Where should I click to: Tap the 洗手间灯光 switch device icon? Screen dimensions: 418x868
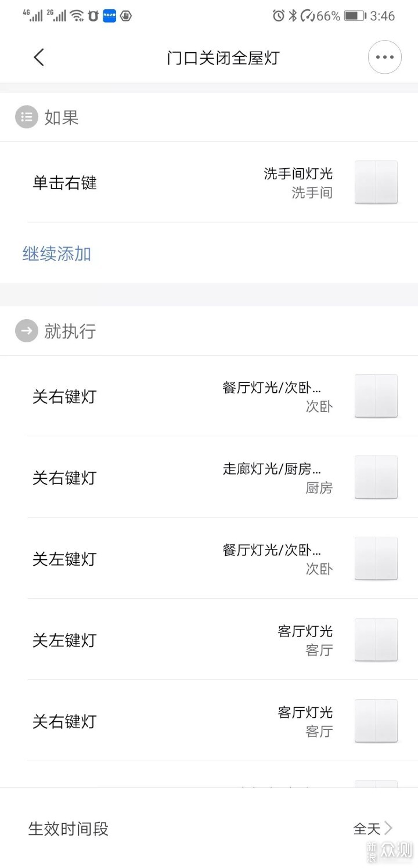376,182
